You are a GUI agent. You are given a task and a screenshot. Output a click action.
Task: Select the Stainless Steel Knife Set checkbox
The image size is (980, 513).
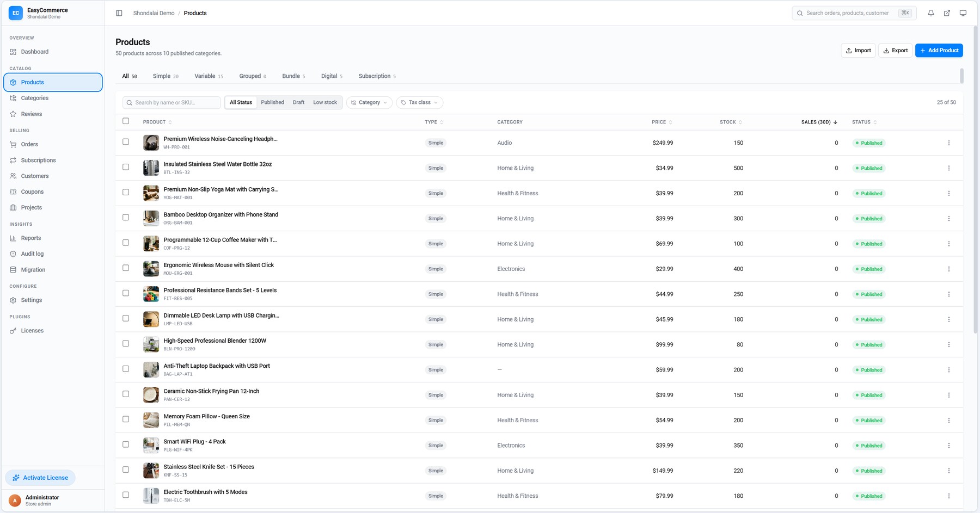[126, 470]
